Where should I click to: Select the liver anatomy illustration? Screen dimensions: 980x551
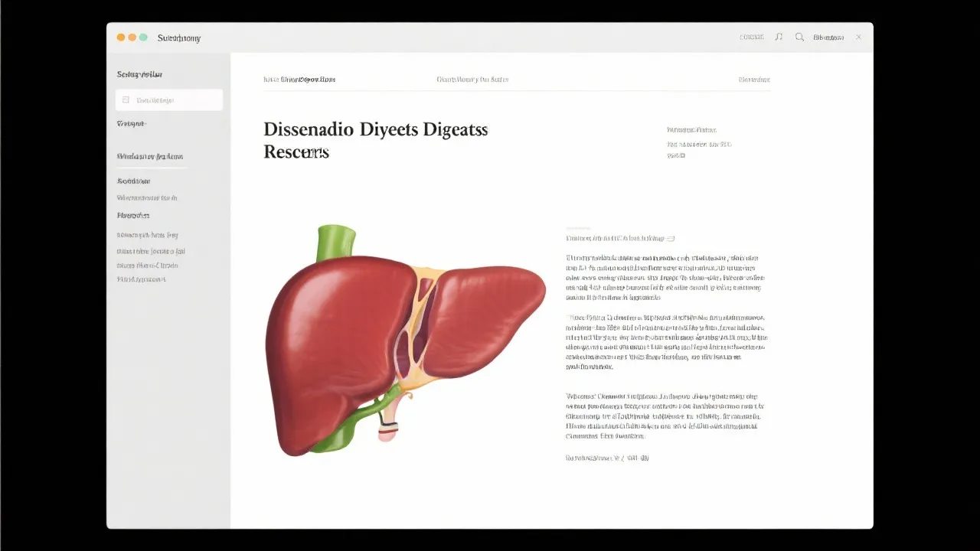click(x=406, y=337)
